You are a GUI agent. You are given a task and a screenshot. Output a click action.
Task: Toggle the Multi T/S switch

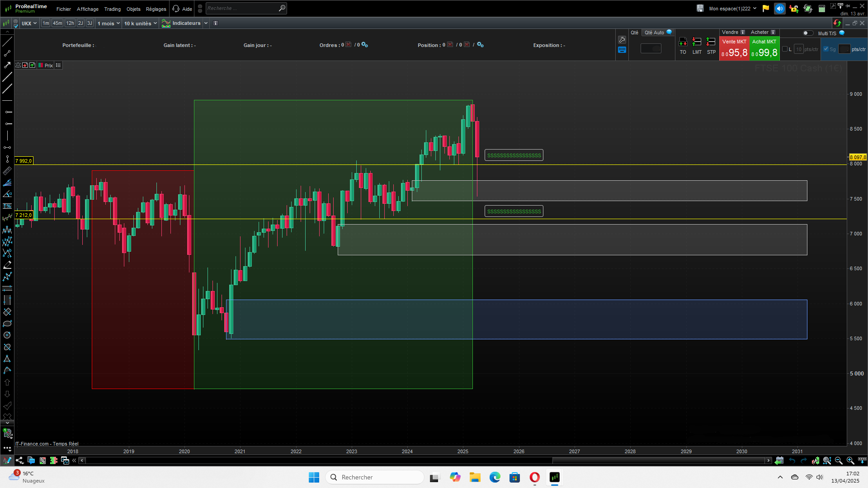click(807, 33)
